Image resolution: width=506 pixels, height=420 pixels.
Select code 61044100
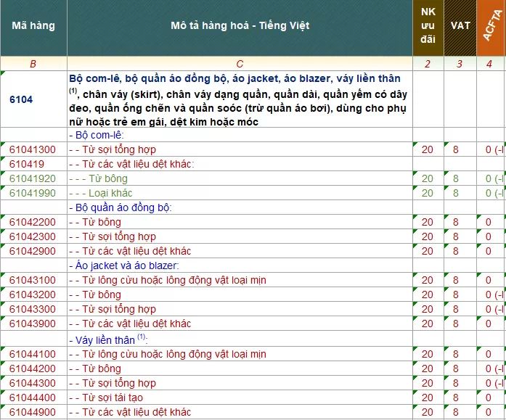(32, 354)
